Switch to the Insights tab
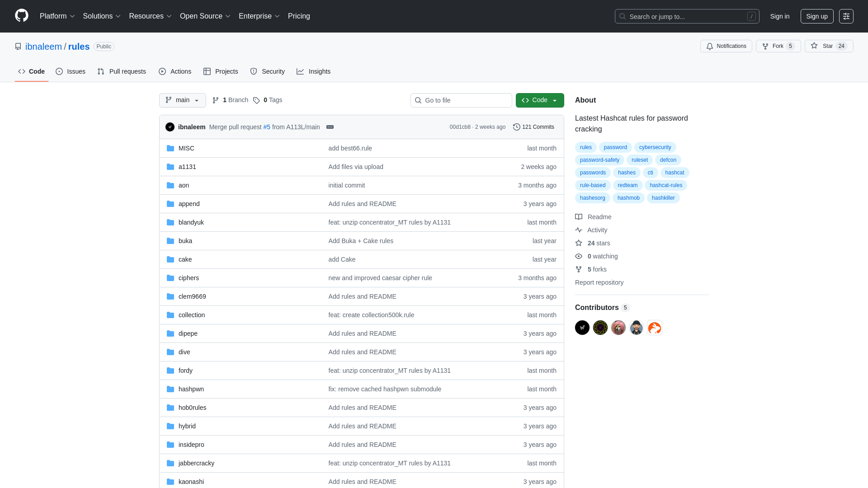Image resolution: width=868 pixels, height=488 pixels. click(313, 71)
